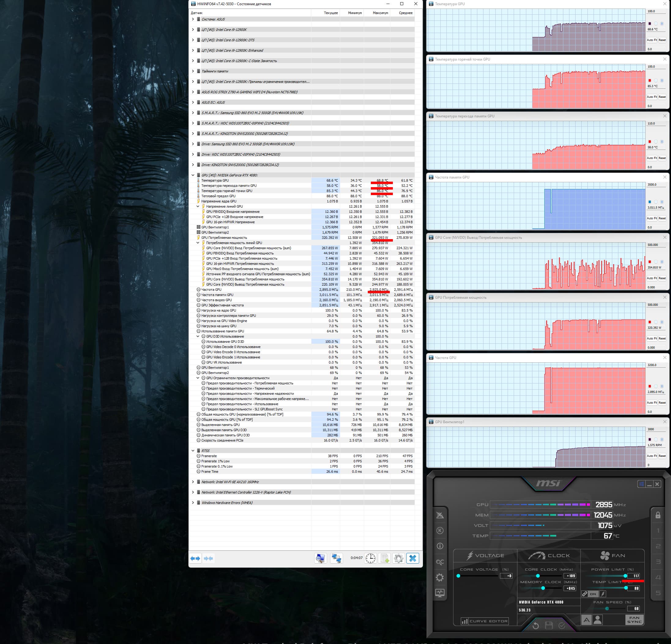Expand the Windows Hardware Errors (WHEA) group
The image size is (671, 644).
(x=193, y=503)
